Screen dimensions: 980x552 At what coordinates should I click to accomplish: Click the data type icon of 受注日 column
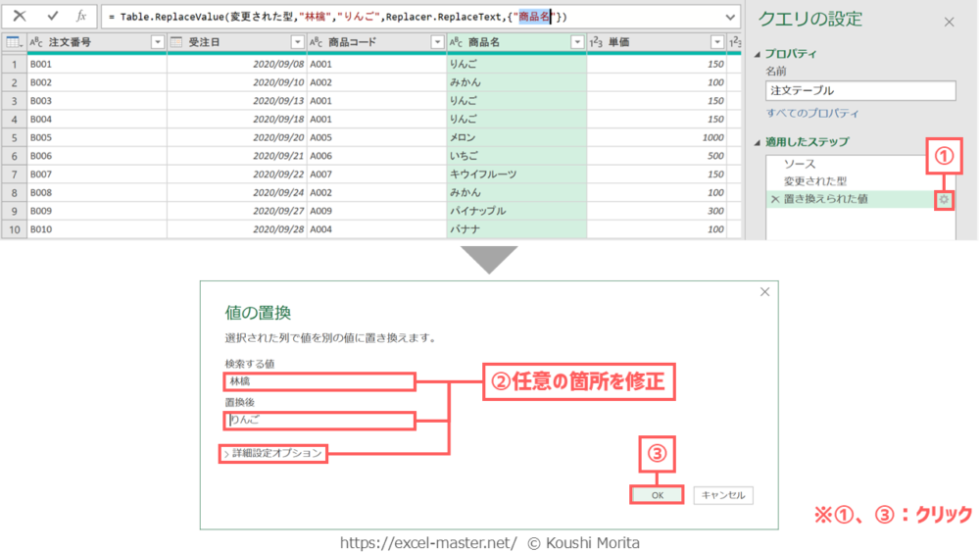177,42
